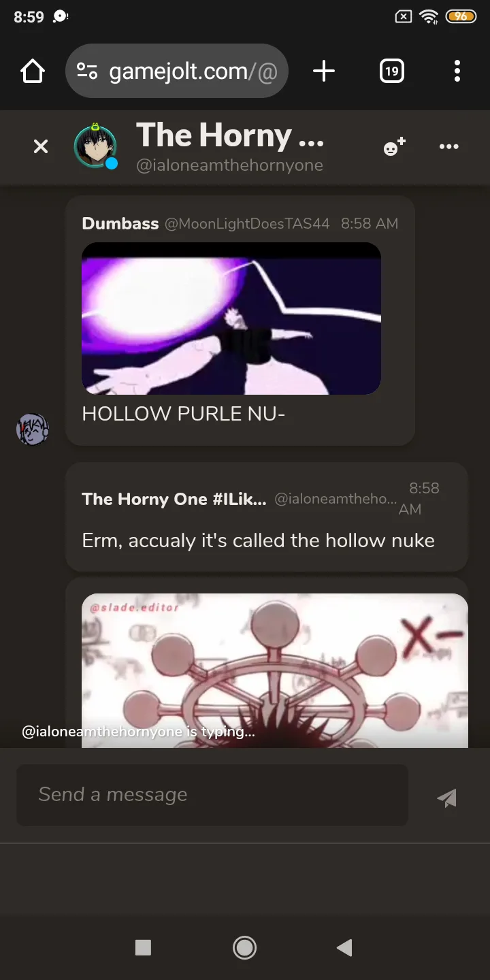Viewport: 490px width, 980px height.
Task: Open The Horny One profile avatar
Action: click(x=95, y=146)
